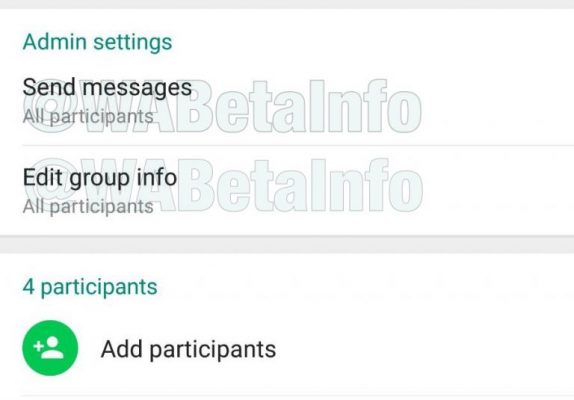This screenshot has height=400, width=574.
Task: Click the gray divider above 4 participants
Action: point(287,244)
